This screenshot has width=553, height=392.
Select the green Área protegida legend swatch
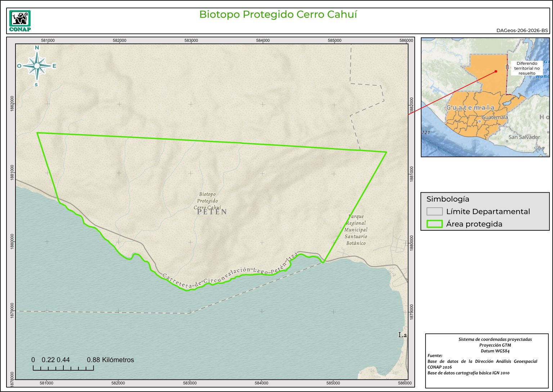coord(434,224)
